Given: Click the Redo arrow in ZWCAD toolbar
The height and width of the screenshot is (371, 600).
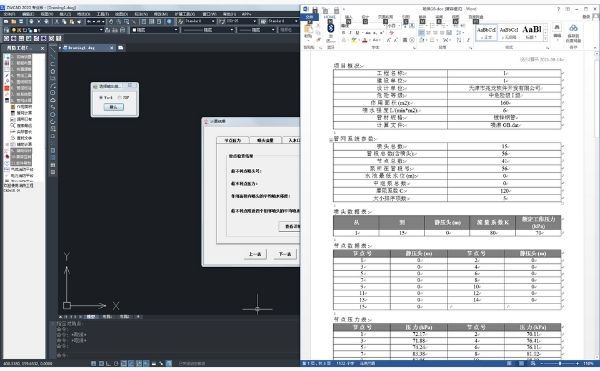Looking at the screenshot, I should pyautogui.click(x=98, y=21).
